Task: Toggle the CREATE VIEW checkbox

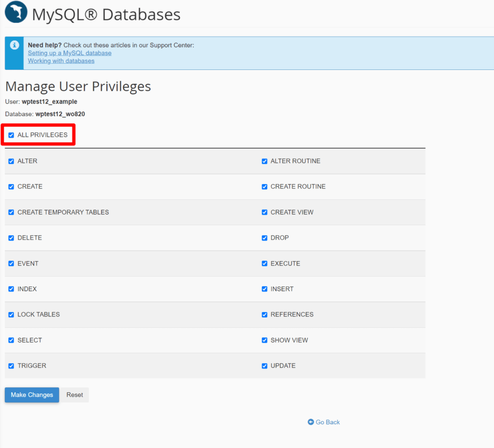Action: coord(264,212)
